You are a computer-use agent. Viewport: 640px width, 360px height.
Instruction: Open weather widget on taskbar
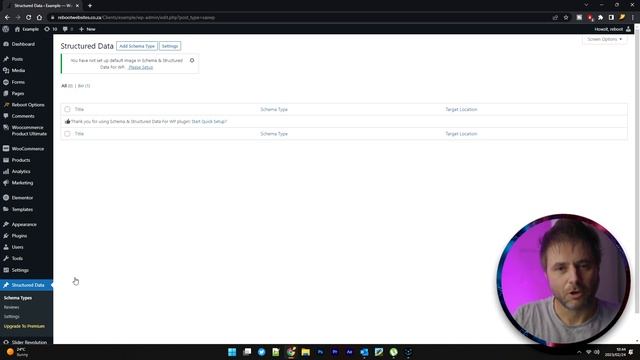(x=17, y=352)
